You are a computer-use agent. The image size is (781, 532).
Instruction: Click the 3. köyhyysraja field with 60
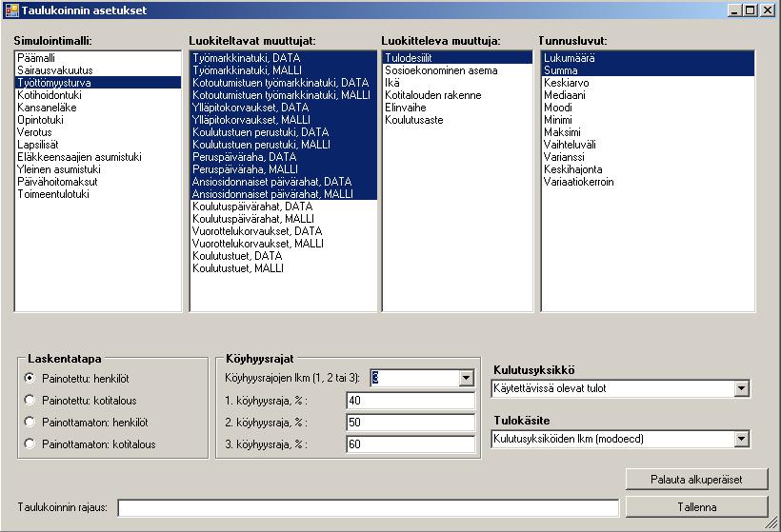pyautogui.click(x=411, y=444)
